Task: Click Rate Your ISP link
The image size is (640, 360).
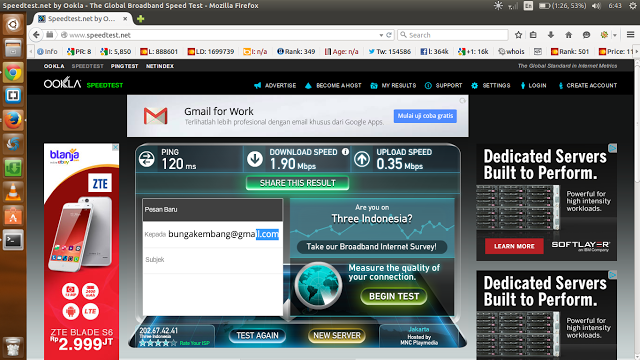Action: (x=195, y=343)
